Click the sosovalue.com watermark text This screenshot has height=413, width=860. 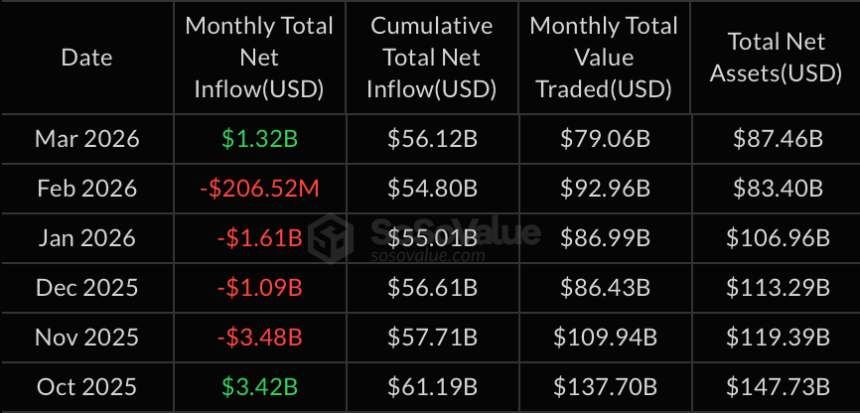(431, 256)
